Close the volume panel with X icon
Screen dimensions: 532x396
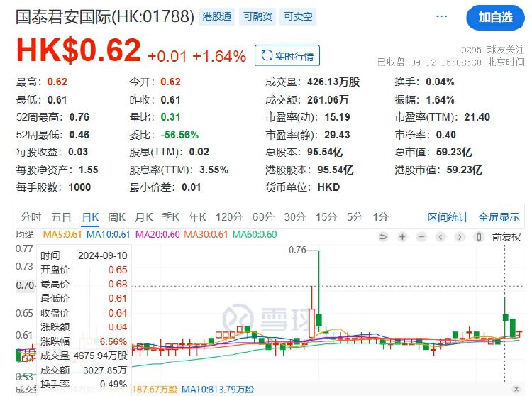[516, 389]
